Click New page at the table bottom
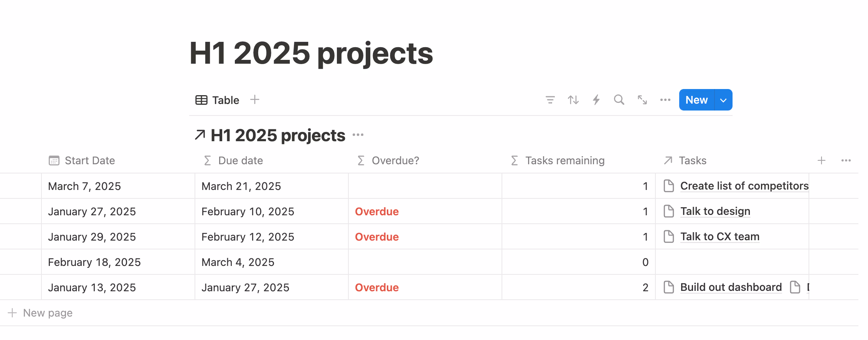This screenshot has width=868, height=340. coord(48,313)
